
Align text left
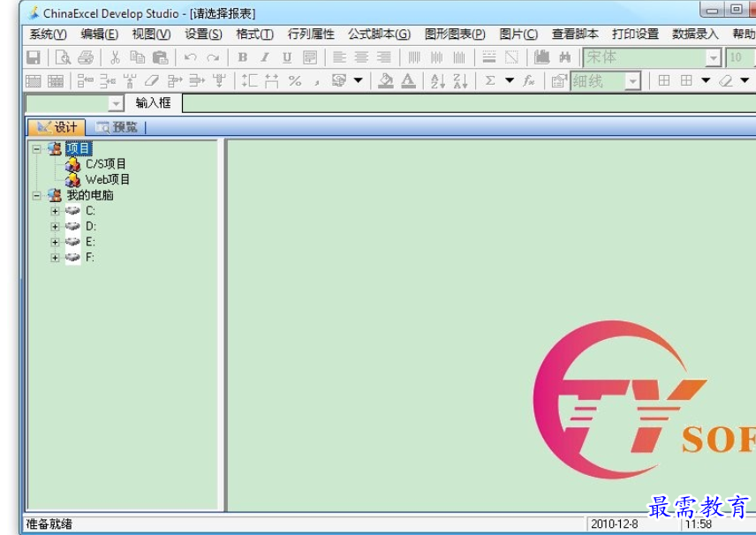339,57
